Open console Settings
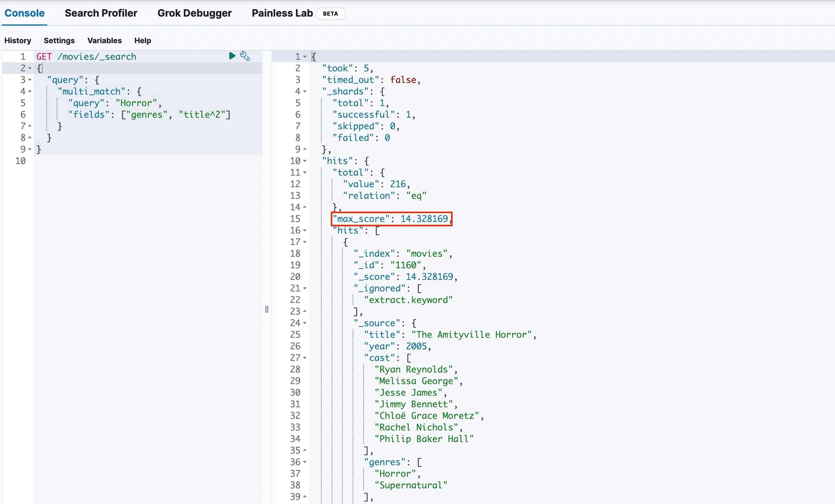Screen dimensions: 835x504 tap(59, 41)
